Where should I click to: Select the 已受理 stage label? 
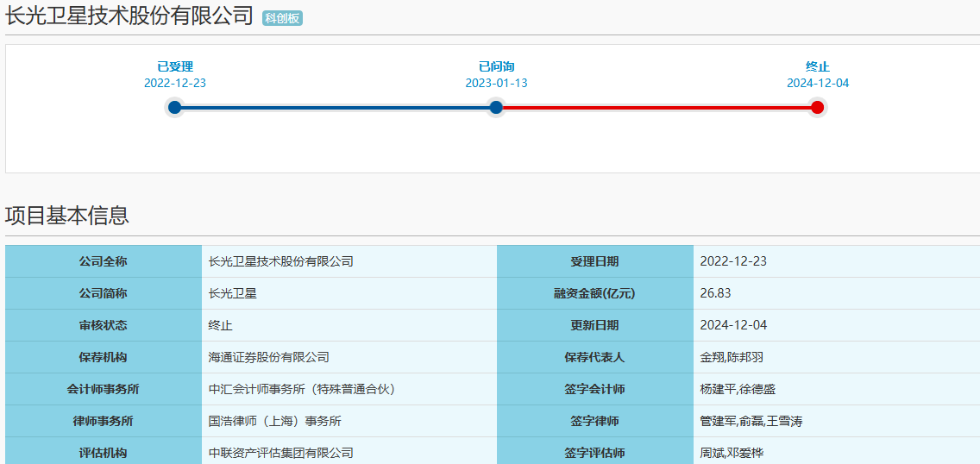(x=175, y=66)
